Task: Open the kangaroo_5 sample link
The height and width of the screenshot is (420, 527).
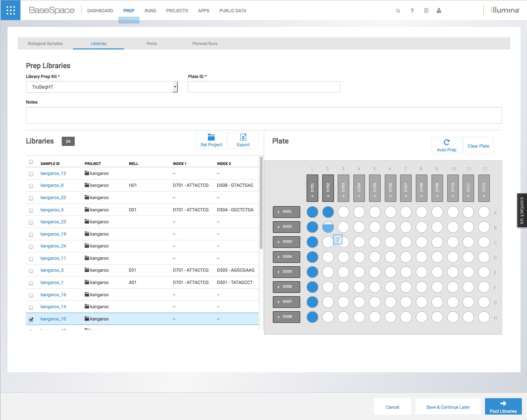Action: coord(52,270)
